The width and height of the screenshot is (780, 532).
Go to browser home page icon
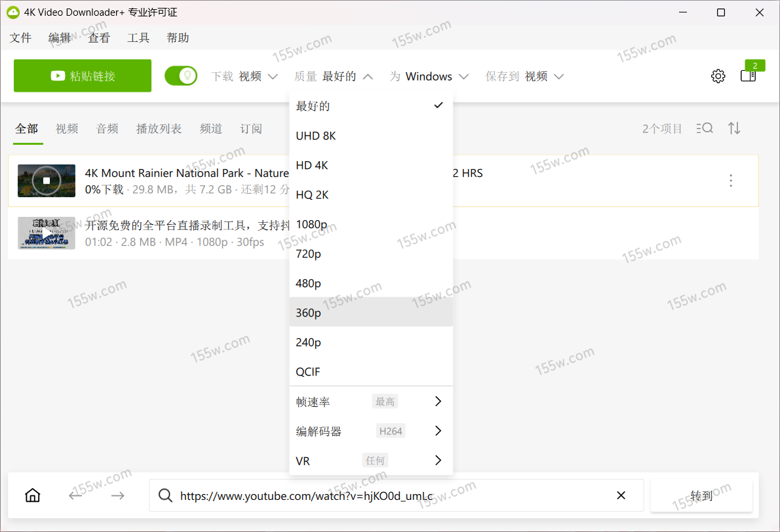click(x=32, y=495)
